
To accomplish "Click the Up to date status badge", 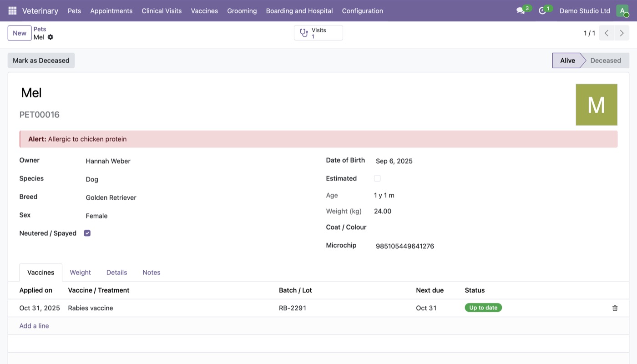I will click(483, 308).
